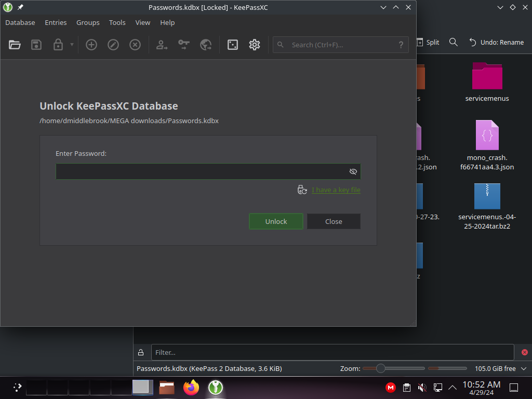
Task: Click the pin window icon in title bar
Action: pyautogui.click(x=20, y=7)
